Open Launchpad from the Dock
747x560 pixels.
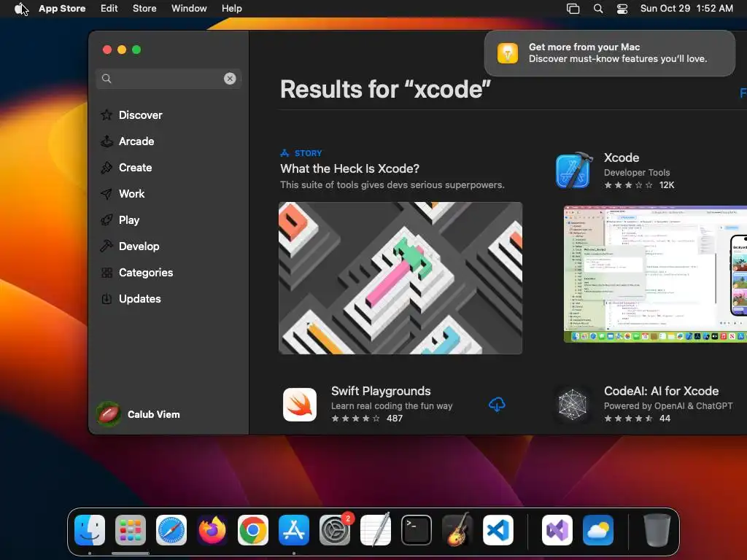point(131,530)
